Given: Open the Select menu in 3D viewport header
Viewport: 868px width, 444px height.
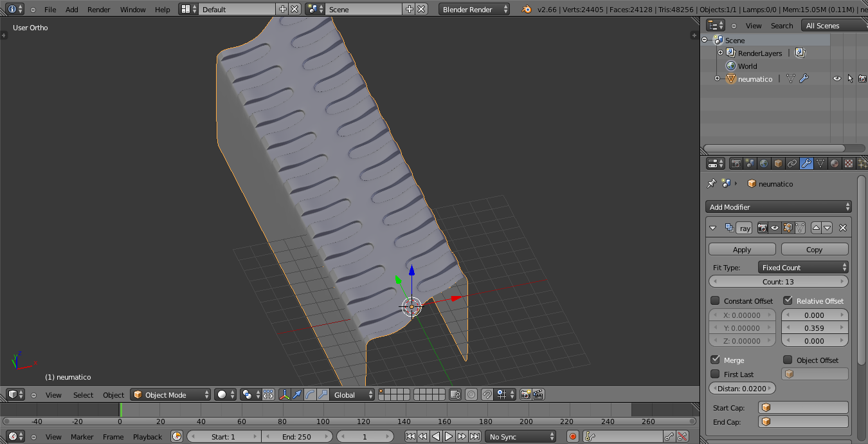Looking at the screenshot, I should (x=83, y=395).
